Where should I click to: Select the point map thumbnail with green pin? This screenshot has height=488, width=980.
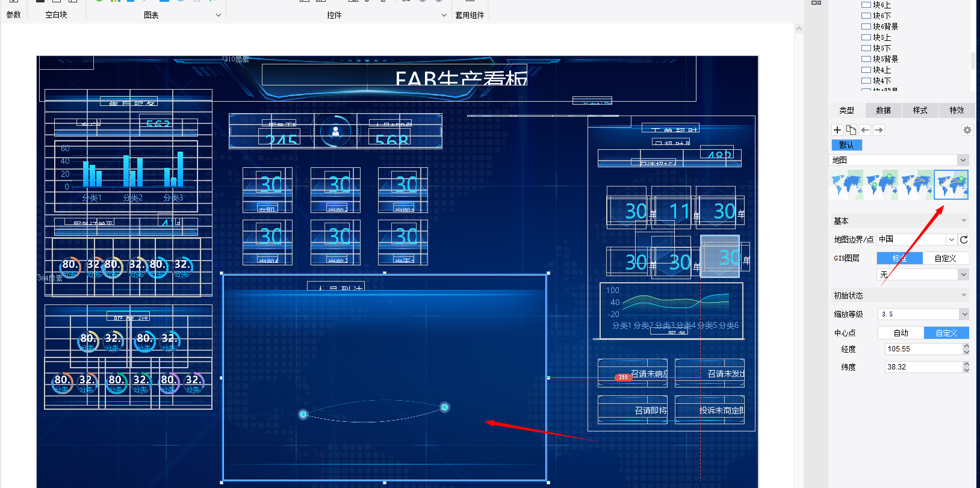(x=882, y=185)
